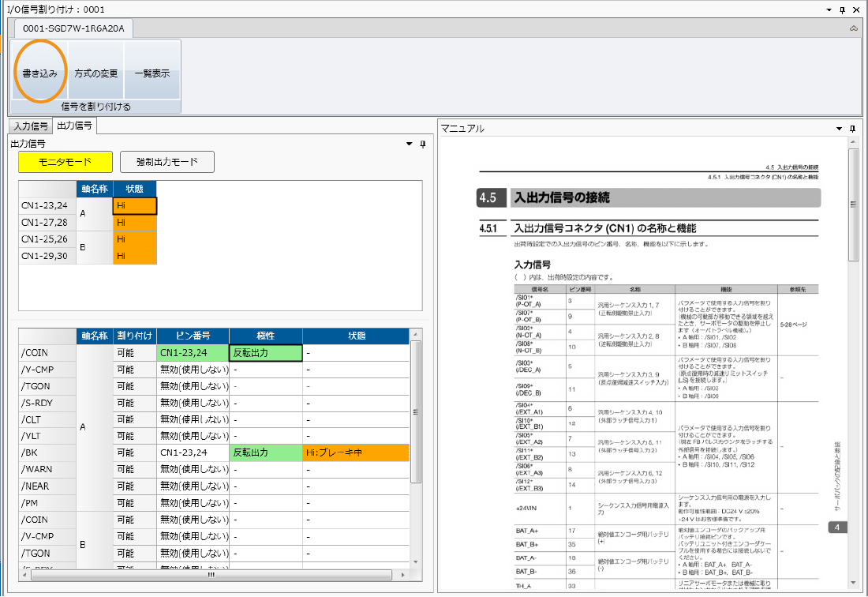Open the 一覧表示 list view

point(152,73)
